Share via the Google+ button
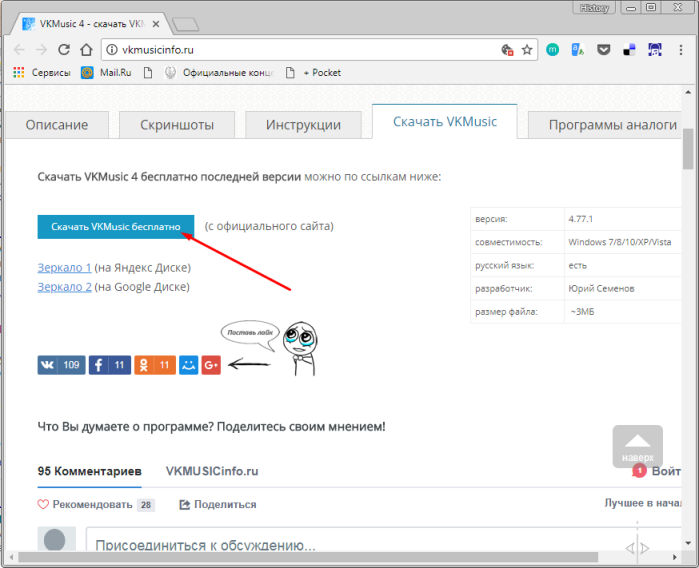 [211, 365]
